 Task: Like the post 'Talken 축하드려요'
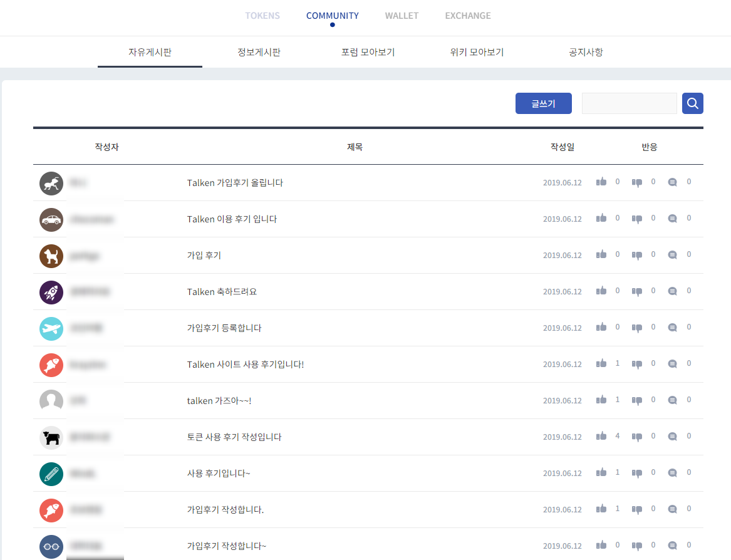[601, 291]
